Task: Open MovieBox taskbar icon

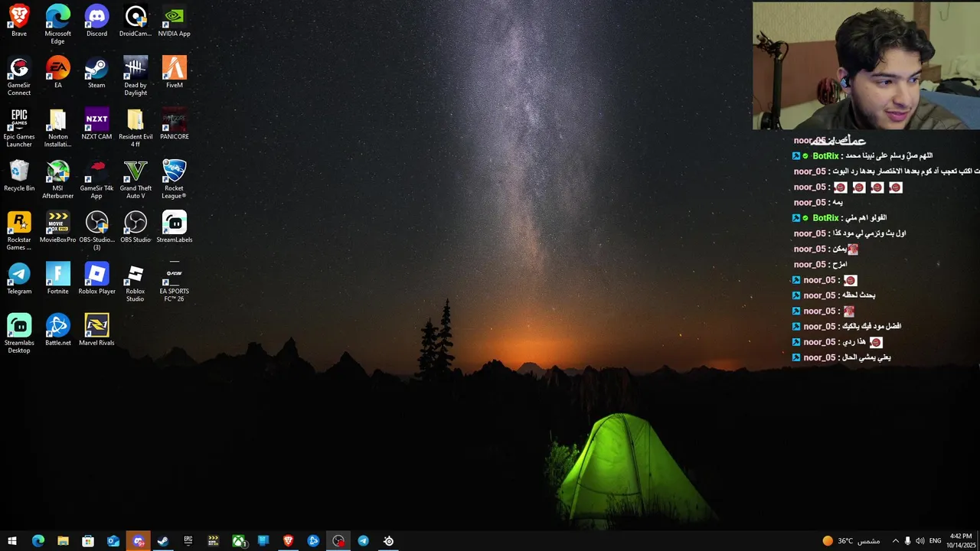Action: pos(213,541)
